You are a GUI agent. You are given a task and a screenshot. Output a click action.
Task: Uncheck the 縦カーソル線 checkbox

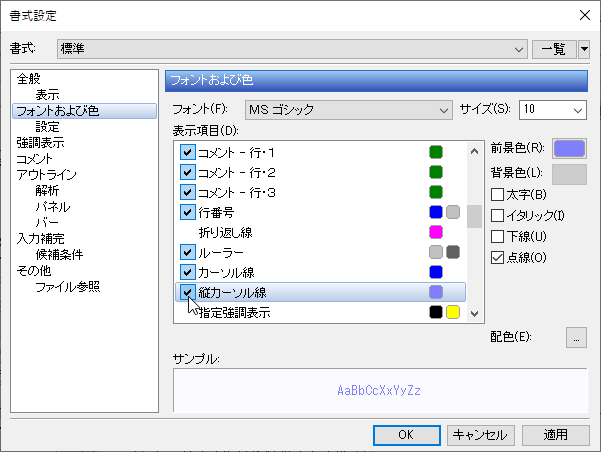187,292
